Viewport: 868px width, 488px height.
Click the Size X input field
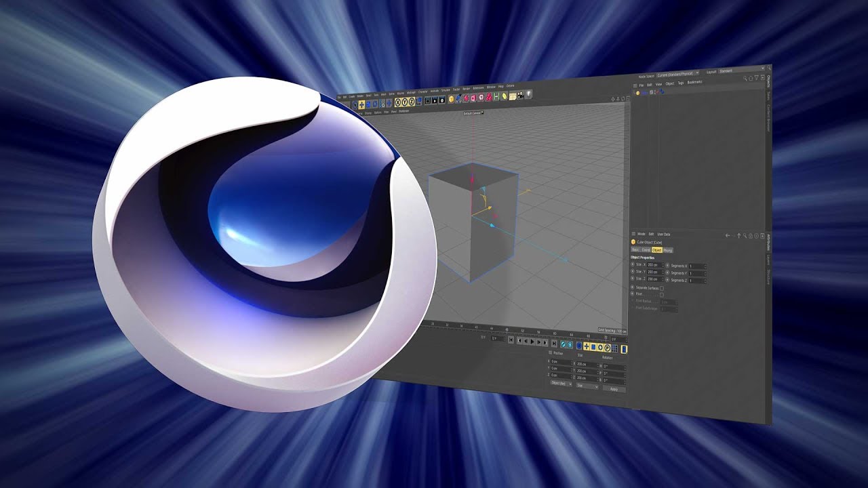pyautogui.click(x=655, y=265)
